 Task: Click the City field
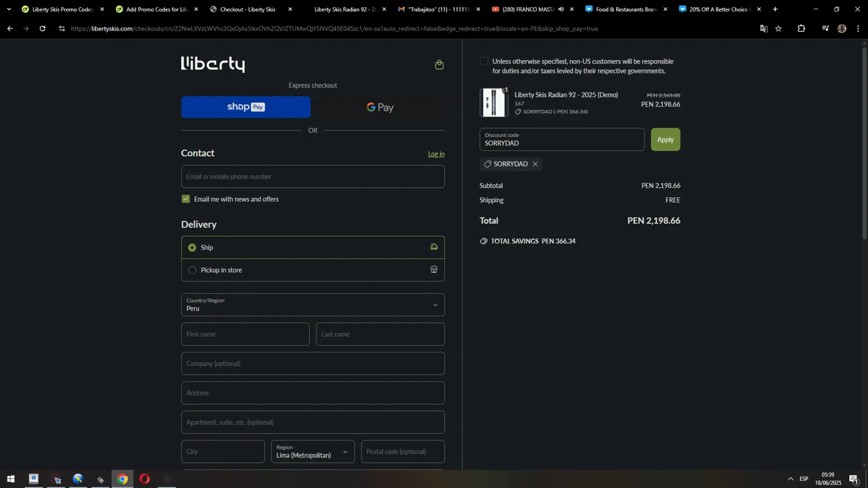(223, 452)
